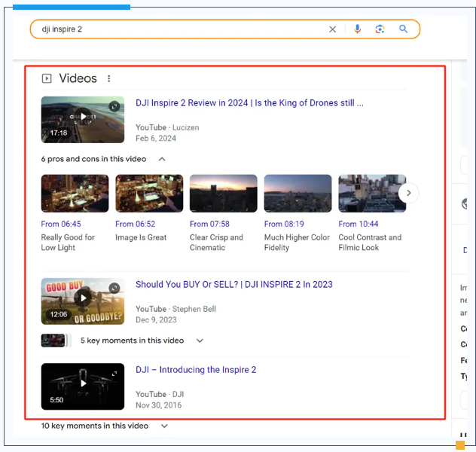Open 'Really Good for Low Light' thumbnail
The image size is (476, 452).
(x=75, y=194)
